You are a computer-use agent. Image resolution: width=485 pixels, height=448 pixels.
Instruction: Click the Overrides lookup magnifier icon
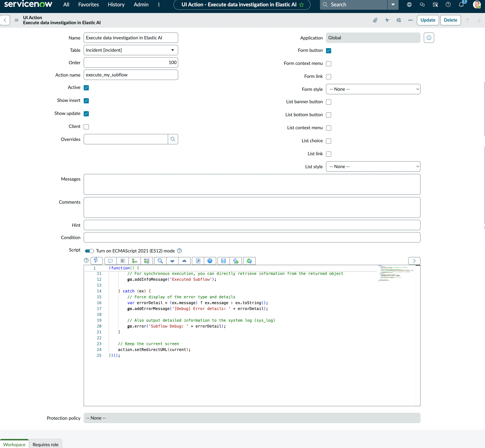(x=173, y=139)
